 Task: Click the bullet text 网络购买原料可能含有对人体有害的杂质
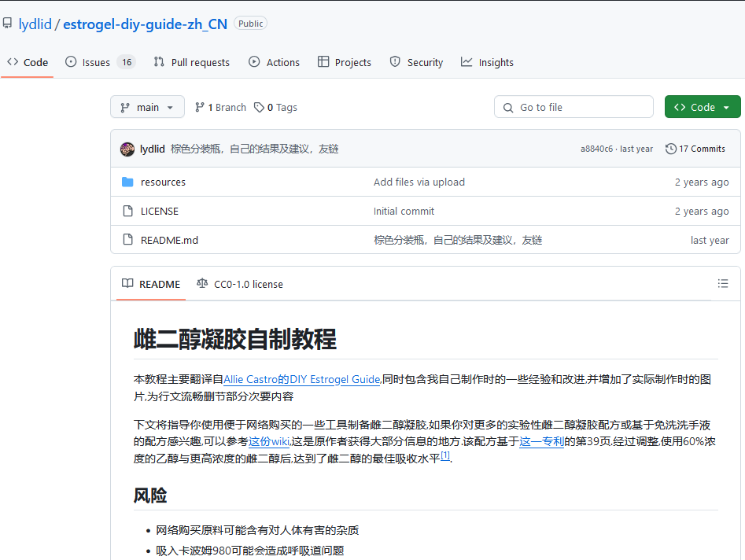[x=257, y=530]
